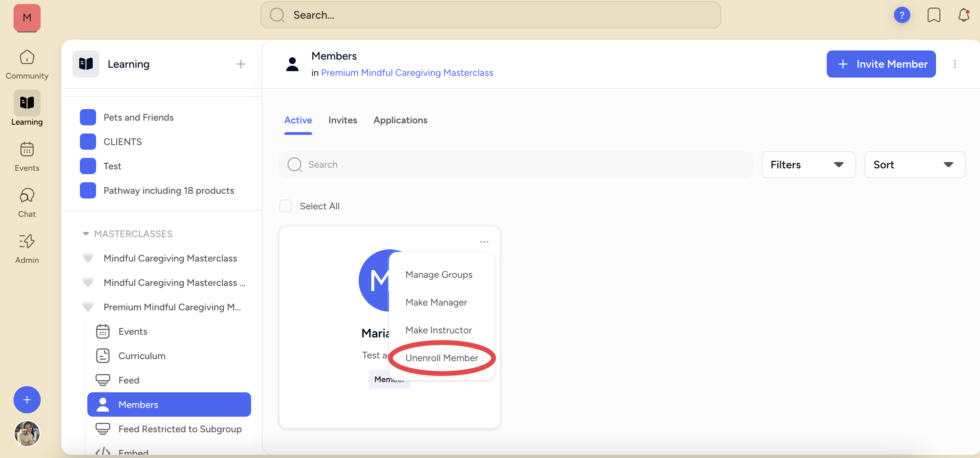Viewport: 980px width, 458px height.
Task: Open the help question mark icon
Action: coord(901,15)
